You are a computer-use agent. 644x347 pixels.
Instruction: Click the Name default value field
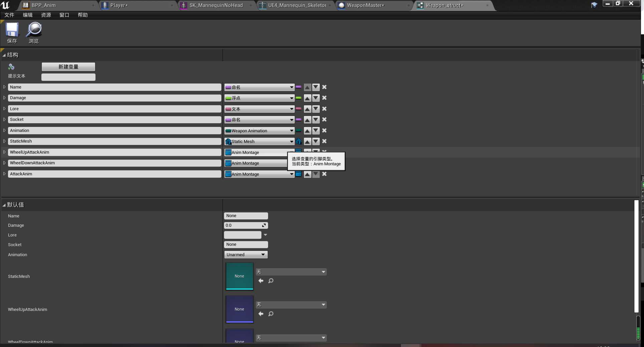tap(246, 216)
